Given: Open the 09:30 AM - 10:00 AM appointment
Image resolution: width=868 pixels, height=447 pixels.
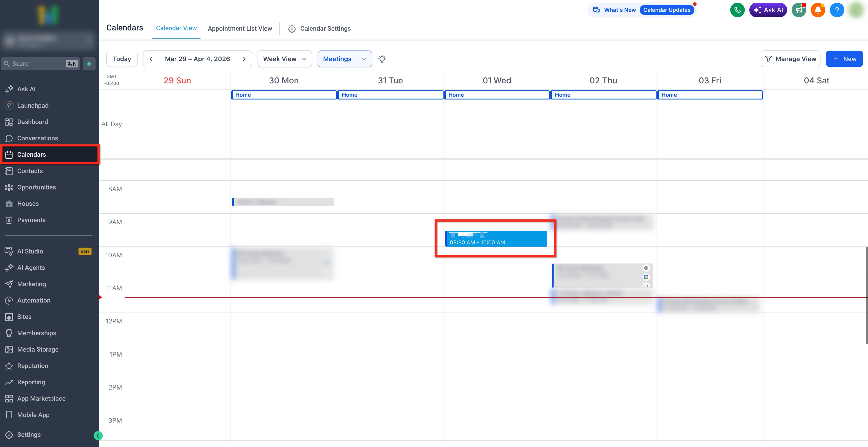Looking at the screenshot, I should click(x=496, y=239).
